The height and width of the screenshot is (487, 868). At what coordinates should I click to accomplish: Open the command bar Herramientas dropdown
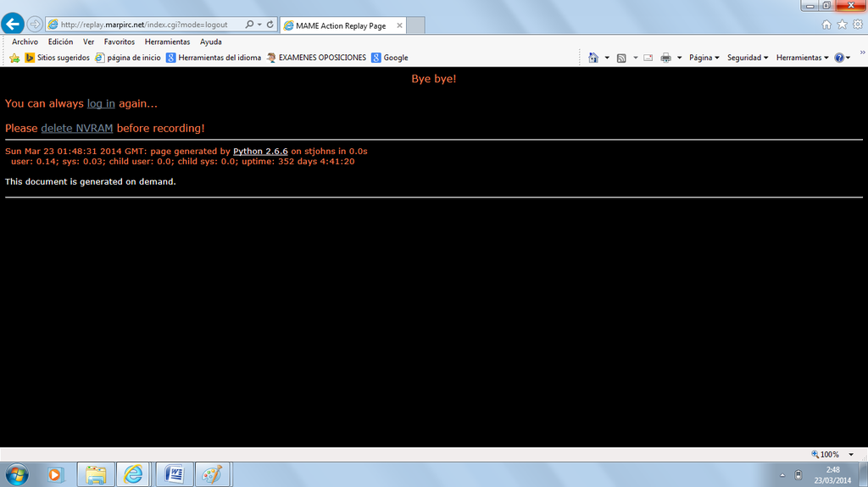click(802, 58)
